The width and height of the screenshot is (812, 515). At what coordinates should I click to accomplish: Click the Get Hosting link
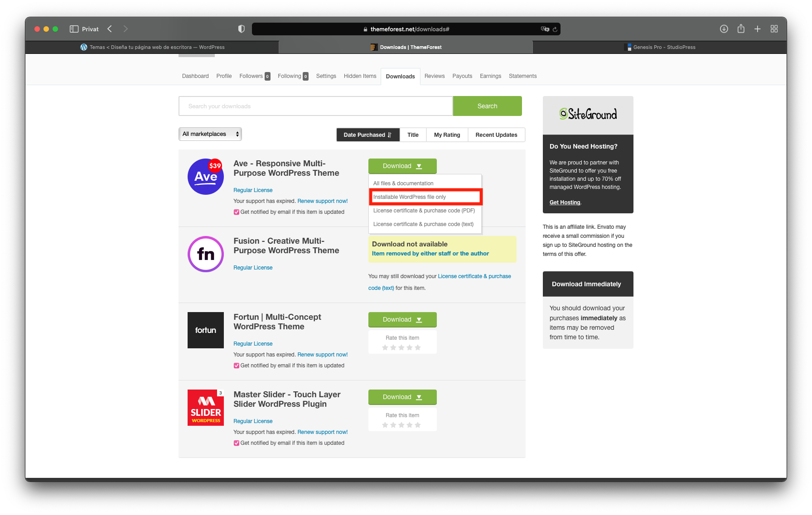(x=565, y=202)
